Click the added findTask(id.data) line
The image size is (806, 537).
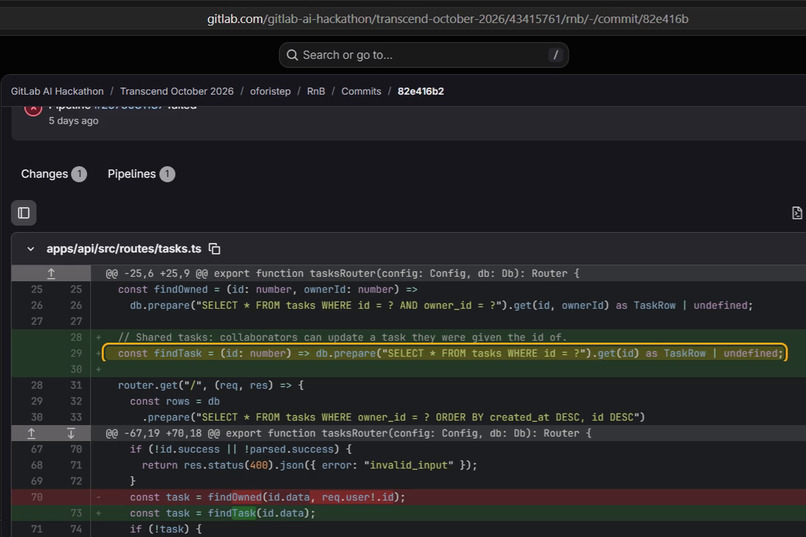point(223,513)
